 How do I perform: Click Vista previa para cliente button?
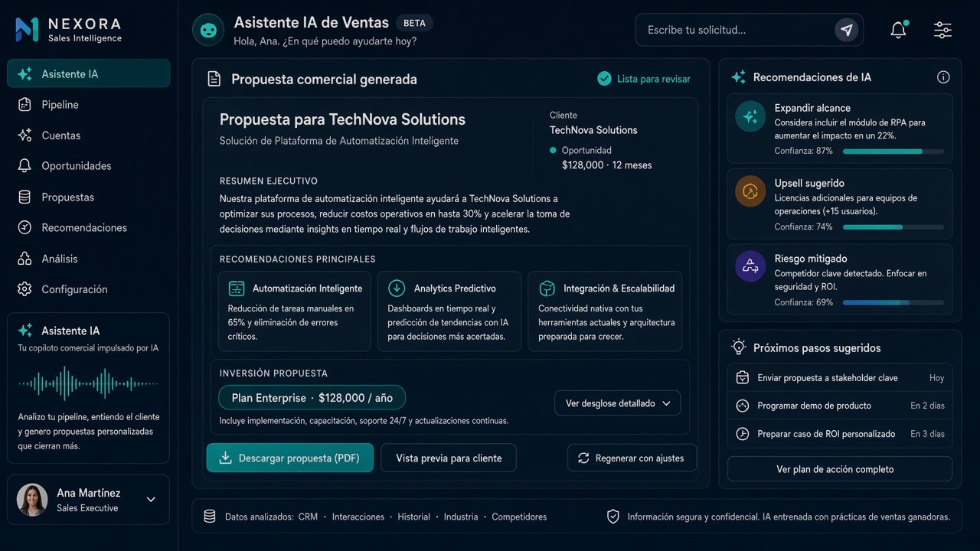449,458
